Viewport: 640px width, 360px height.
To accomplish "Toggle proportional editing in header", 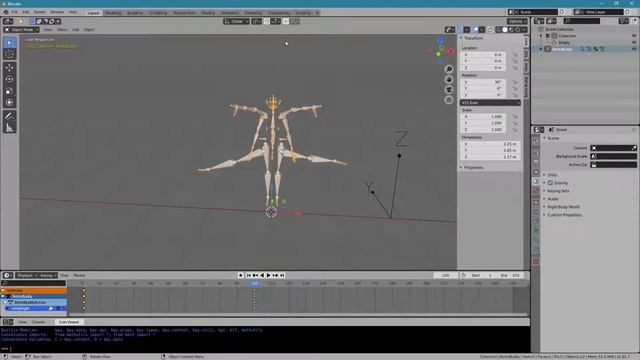I will pos(286,21).
